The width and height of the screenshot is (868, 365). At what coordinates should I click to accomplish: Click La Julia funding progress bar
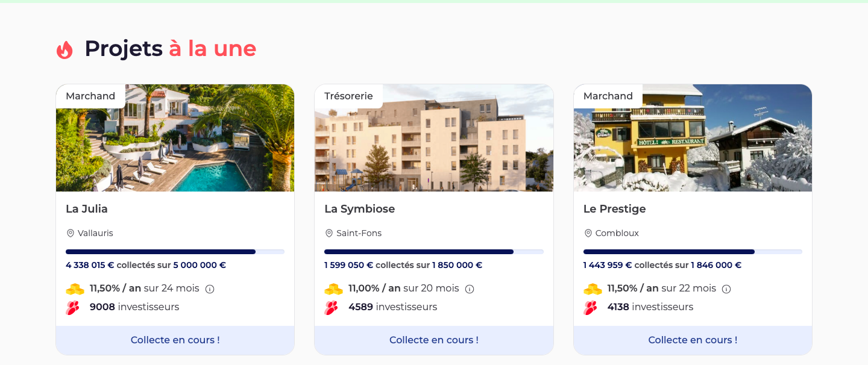[x=175, y=252]
